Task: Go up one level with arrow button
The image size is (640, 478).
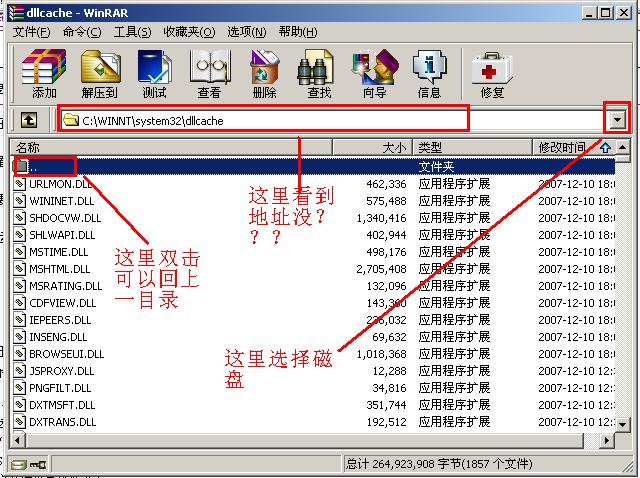Action: coord(29,120)
